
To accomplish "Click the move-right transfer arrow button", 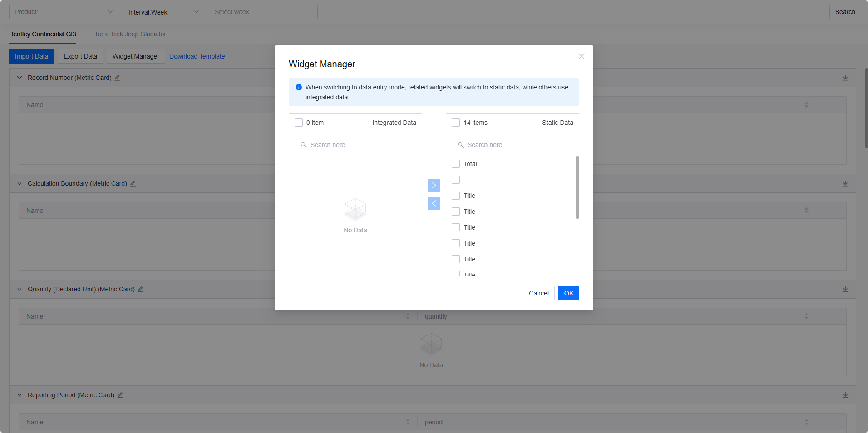I will (x=434, y=186).
